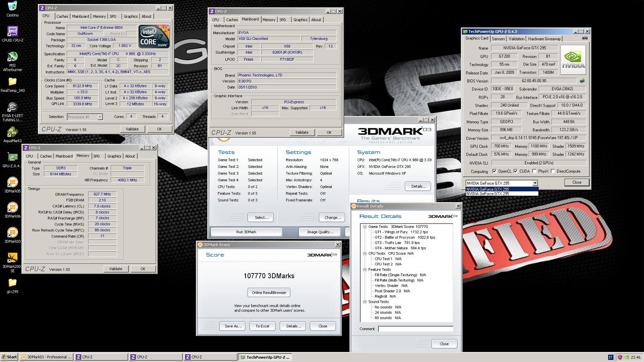Image resolution: width=644 pixels, height=362 pixels.
Task: Open CPUID CPU-Z desktop shortcut
Action: [12, 31]
